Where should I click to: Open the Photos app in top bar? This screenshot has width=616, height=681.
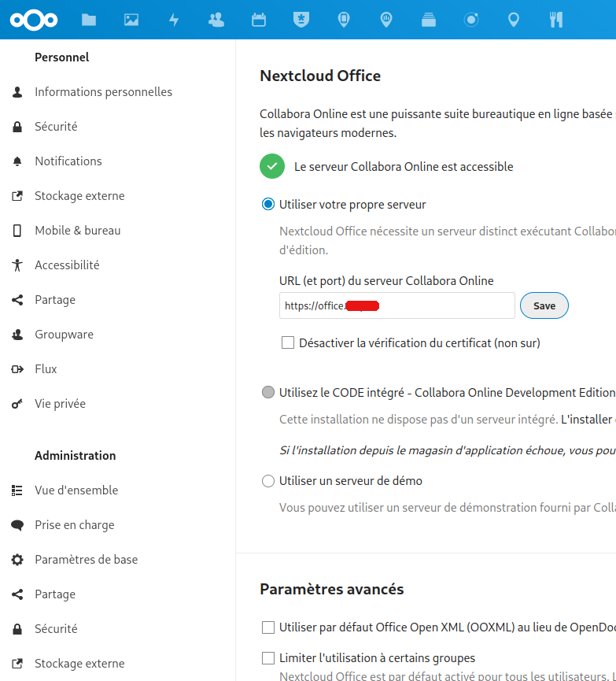point(131,20)
